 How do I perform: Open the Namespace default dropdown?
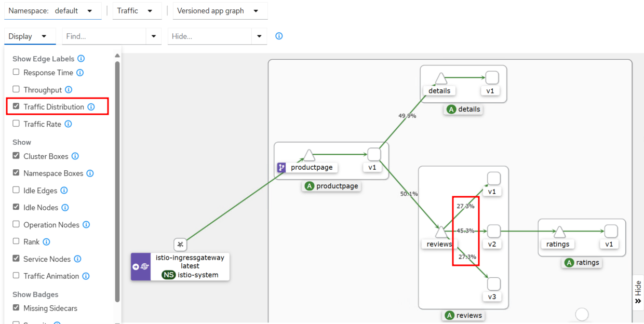click(53, 10)
